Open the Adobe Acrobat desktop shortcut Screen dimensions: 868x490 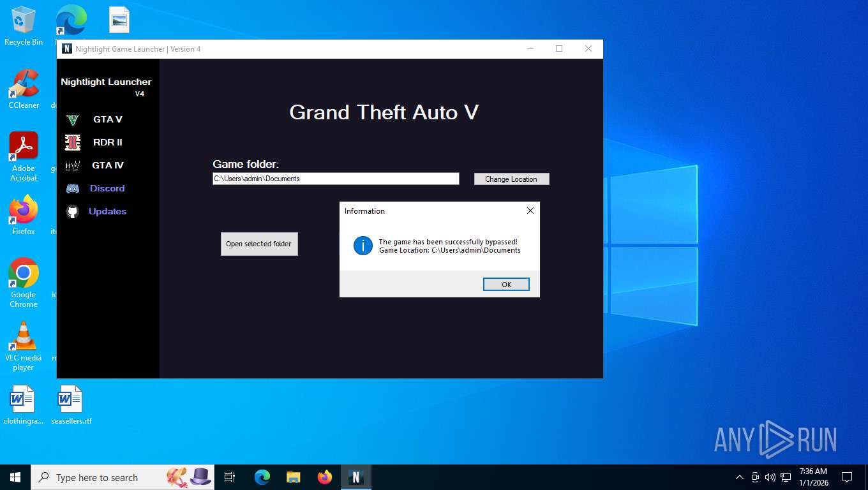[x=24, y=157]
